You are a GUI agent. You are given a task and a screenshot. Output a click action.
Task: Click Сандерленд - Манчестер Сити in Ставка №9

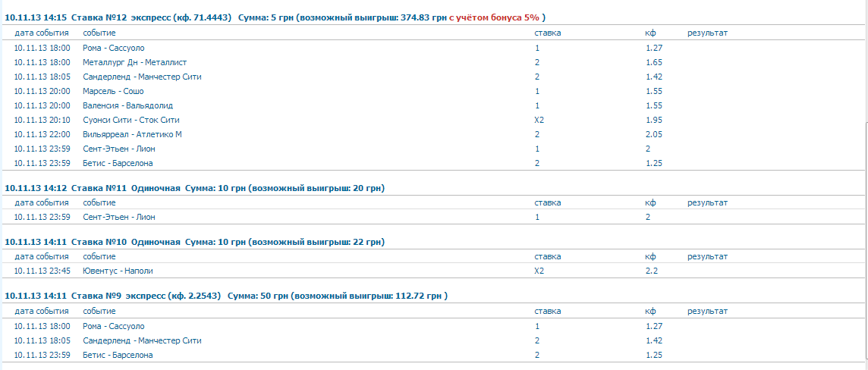click(x=142, y=340)
